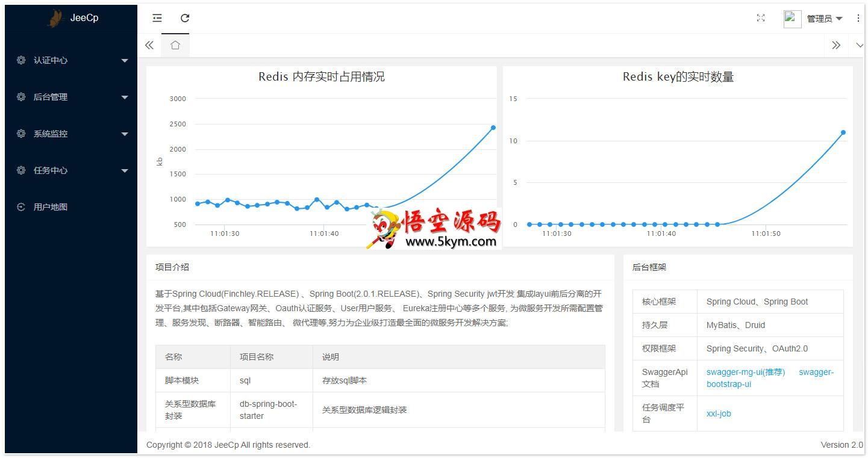Open 认证中心 menu item
The height and width of the screenshot is (458, 868).
(71, 60)
